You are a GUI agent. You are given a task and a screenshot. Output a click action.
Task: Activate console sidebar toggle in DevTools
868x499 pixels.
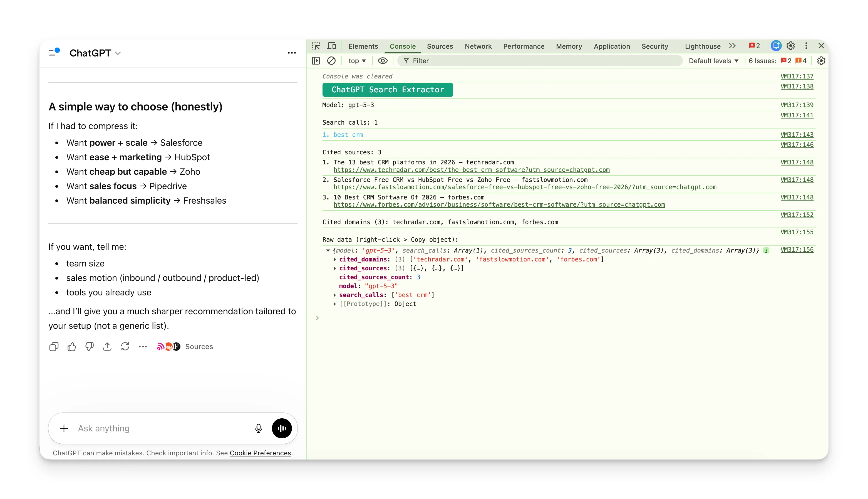316,61
